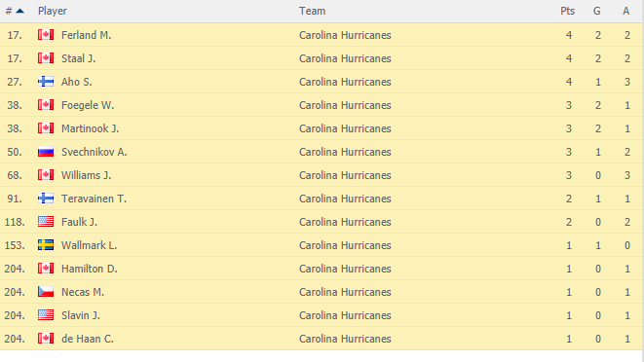Click the Swedish flag beside Wallmark L.

click(x=46, y=245)
